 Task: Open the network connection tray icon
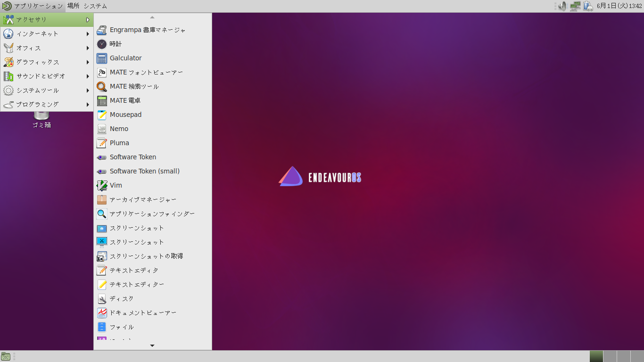click(x=575, y=6)
